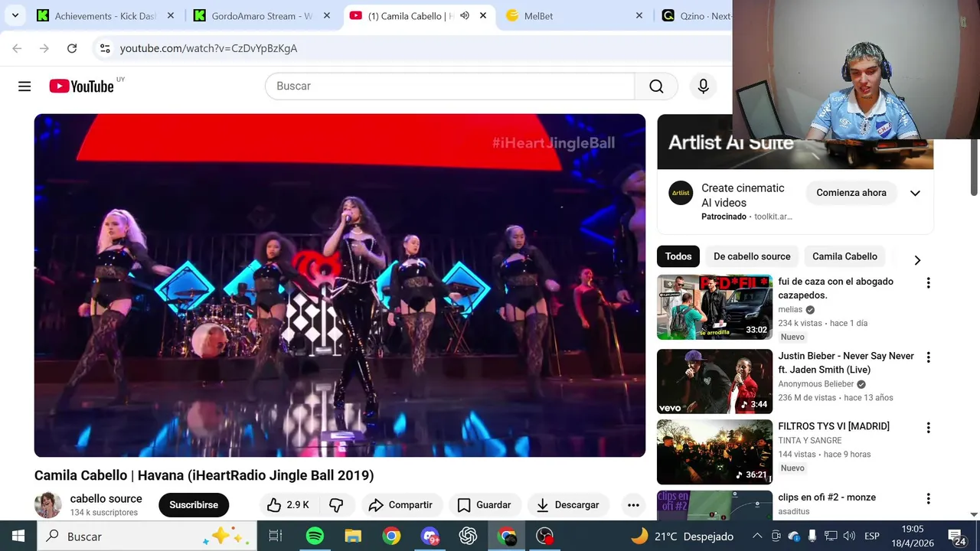The width and height of the screenshot is (980, 551).
Task: Open Discord from the taskbar
Action: [x=430, y=536]
